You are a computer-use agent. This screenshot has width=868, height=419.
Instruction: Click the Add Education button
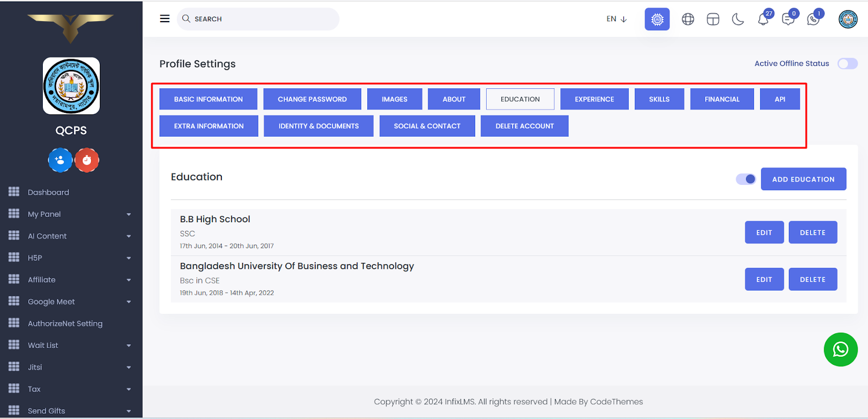point(803,179)
